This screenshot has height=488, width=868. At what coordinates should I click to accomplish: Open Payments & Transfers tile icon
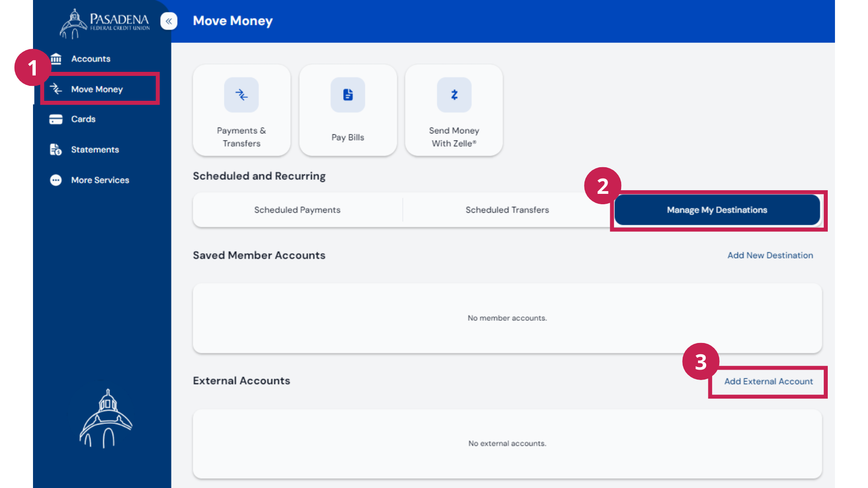point(241,95)
